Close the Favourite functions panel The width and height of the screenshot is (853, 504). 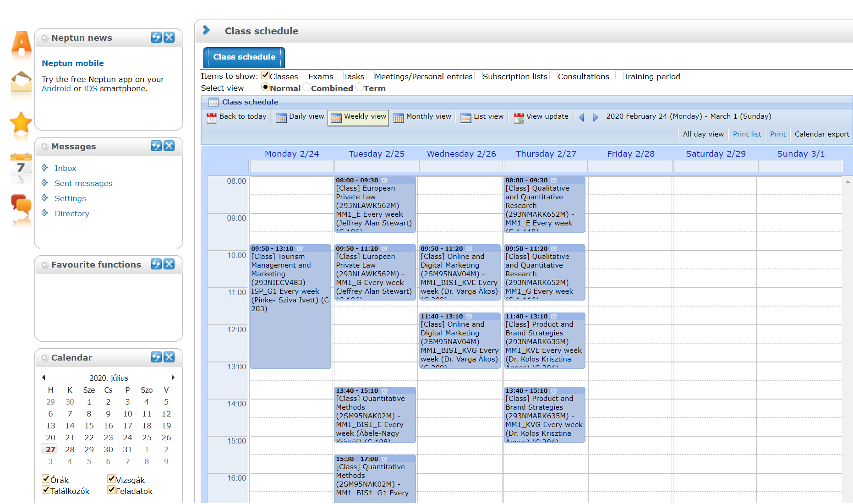pos(169,264)
